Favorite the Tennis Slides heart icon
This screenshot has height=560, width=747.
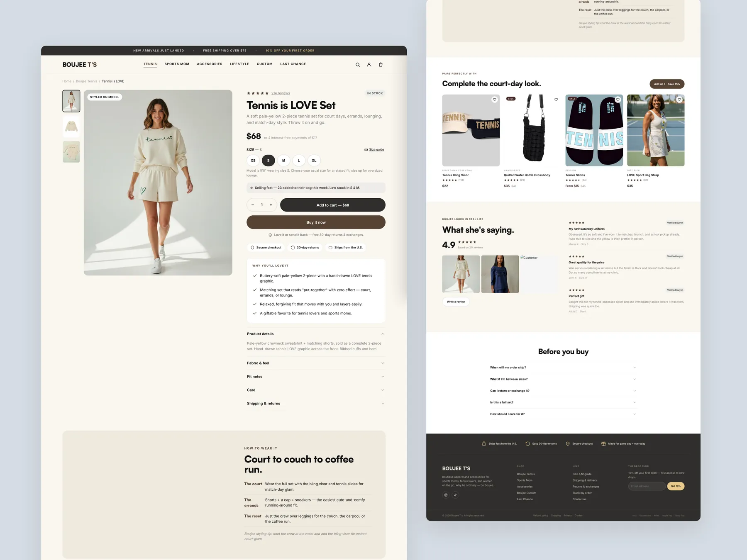coord(618,100)
